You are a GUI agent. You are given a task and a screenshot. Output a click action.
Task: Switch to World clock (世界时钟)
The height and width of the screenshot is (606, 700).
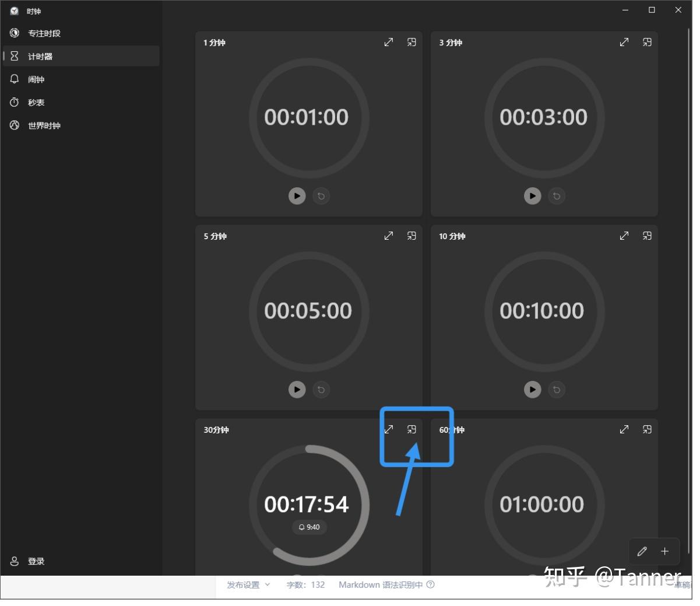tap(81, 125)
